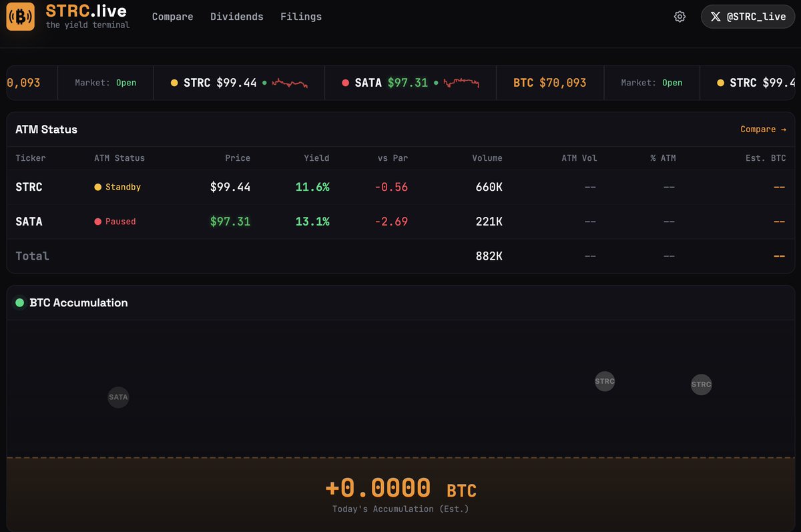Image resolution: width=801 pixels, height=532 pixels.
Task: Click the dashed accumulation baseline on the chart
Action: (x=400, y=458)
